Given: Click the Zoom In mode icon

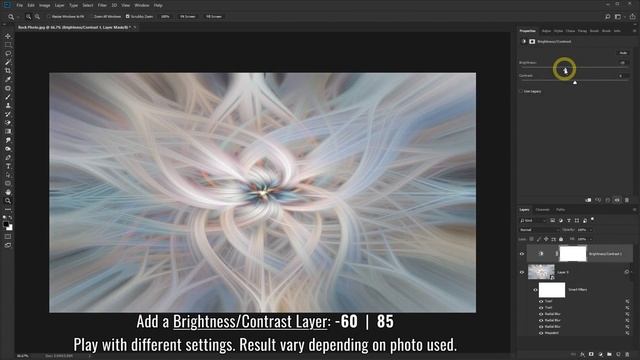Looking at the screenshot, I should [x=28, y=17].
